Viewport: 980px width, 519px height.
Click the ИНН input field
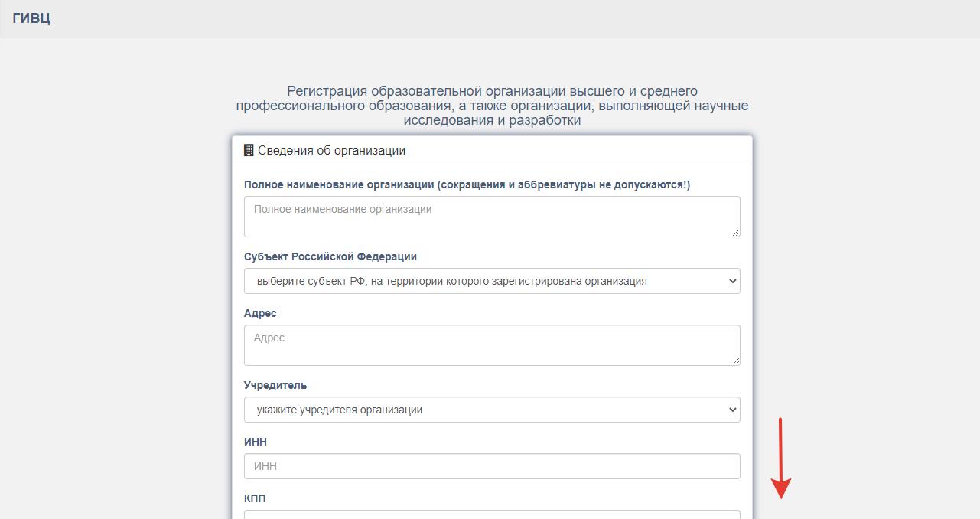491,466
